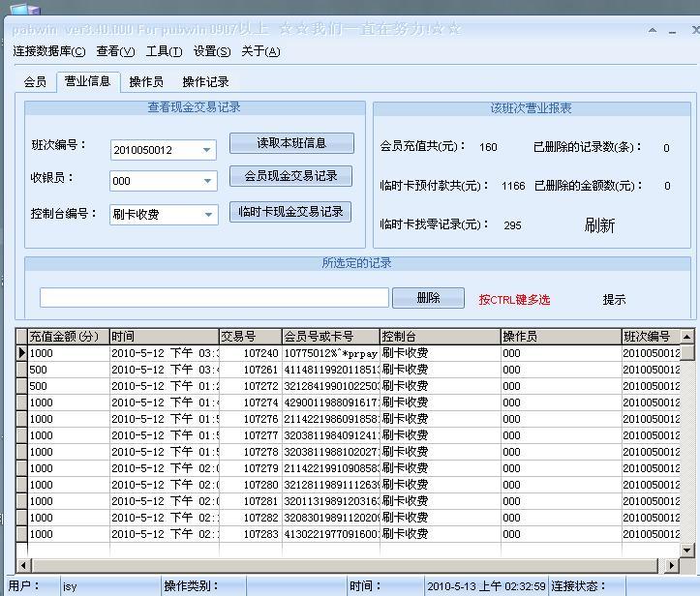700x596 pixels.
Task: Click transaction number 107282 cell
Action: (251, 518)
